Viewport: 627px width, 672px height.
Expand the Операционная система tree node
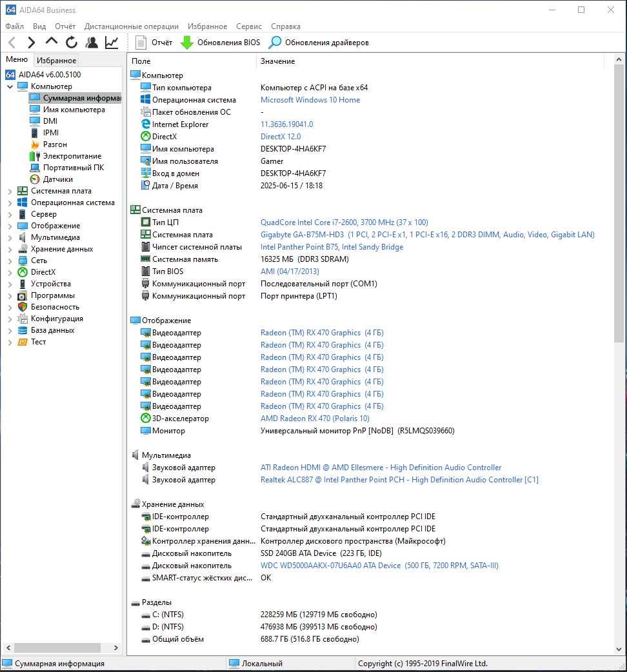pyautogui.click(x=10, y=203)
